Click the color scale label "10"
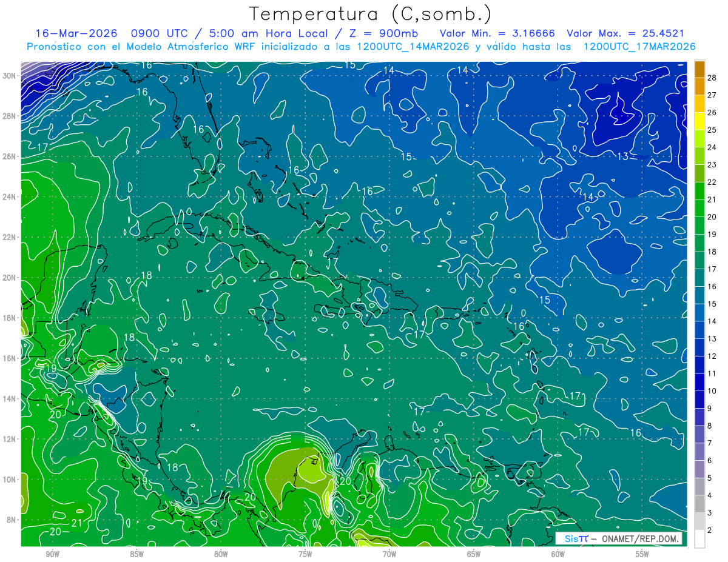This screenshot has height=562, width=728. point(712,391)
